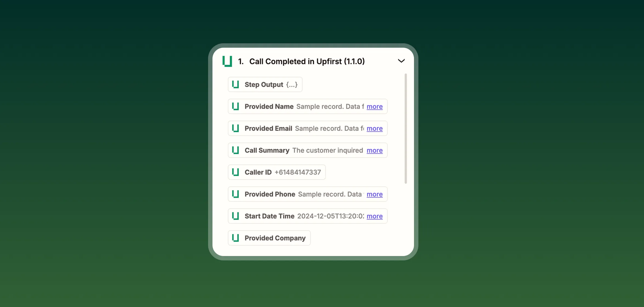Collapse the Call Completed in Upfirst step
The image size is (644, 307).
tap(401, 61)
